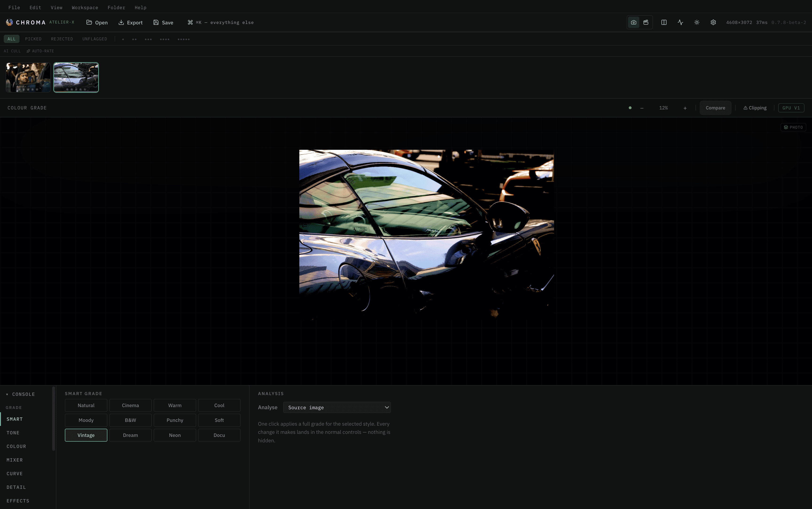Apply the Neon smart grade

tap(175, 435)
